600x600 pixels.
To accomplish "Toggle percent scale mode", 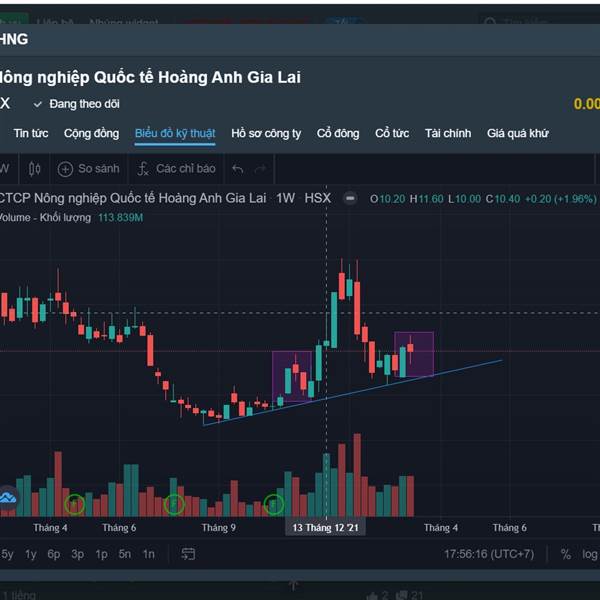I will tap(566, 554).
